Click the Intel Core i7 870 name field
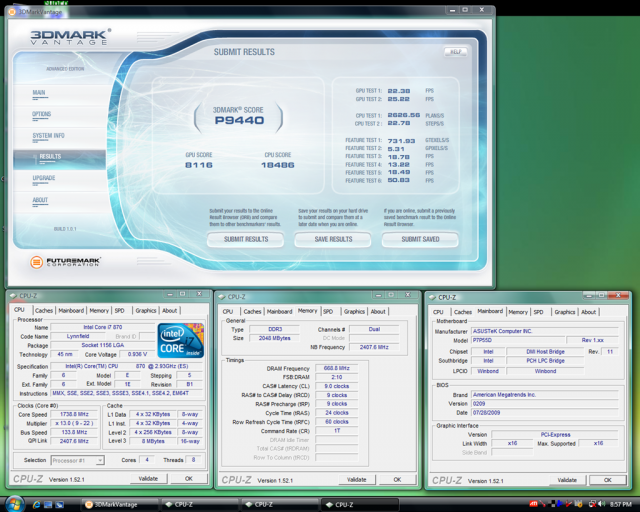The width and height of the screenshot is (640, 512). pyautogui.click(x=102, y=327)
